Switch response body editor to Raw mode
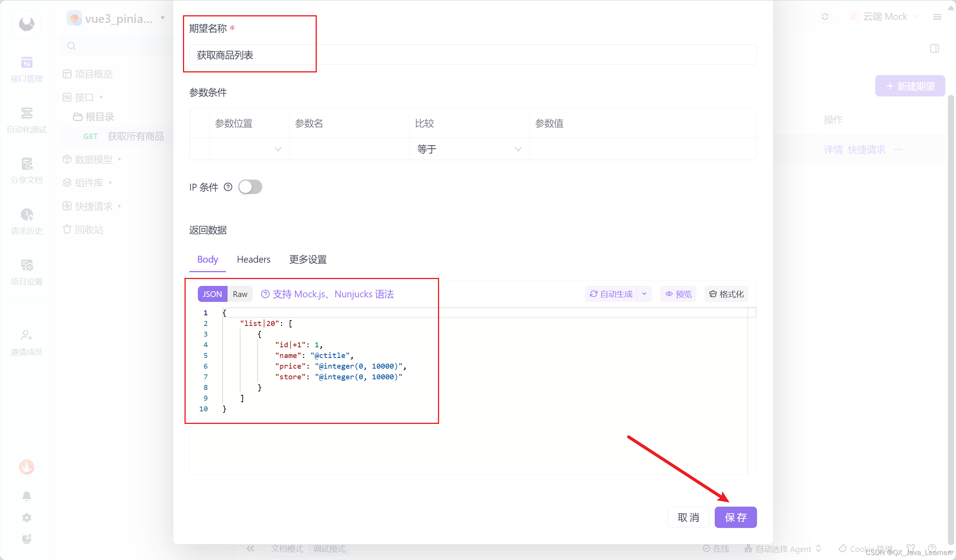This screenshot has height=560, width=956. click(239, 294)
